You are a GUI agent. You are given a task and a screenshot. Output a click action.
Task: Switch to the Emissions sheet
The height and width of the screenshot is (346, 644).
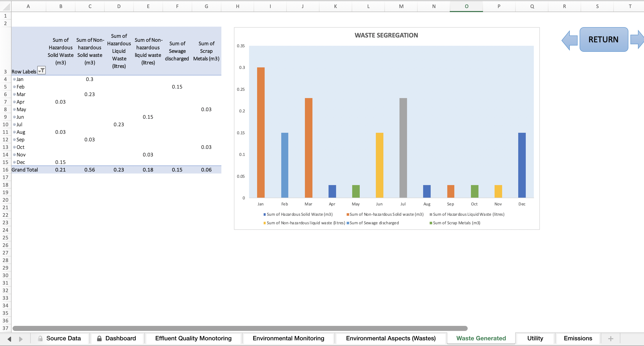tap(578, 338)
